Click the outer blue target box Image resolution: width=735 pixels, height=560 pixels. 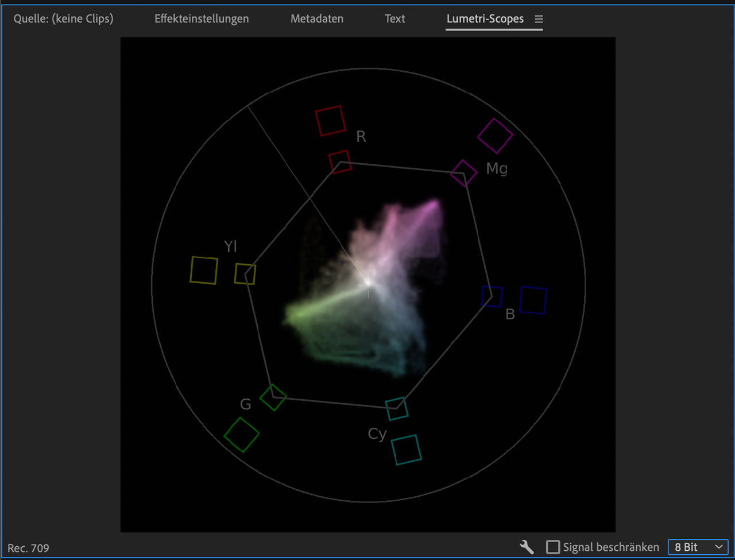coord(533,300)
